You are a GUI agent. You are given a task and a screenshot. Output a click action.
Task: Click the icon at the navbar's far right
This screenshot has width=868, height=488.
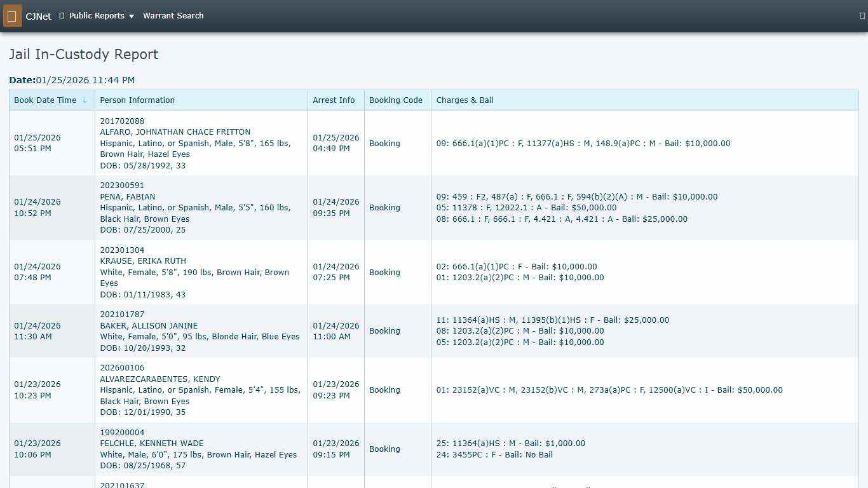[862, 16]
